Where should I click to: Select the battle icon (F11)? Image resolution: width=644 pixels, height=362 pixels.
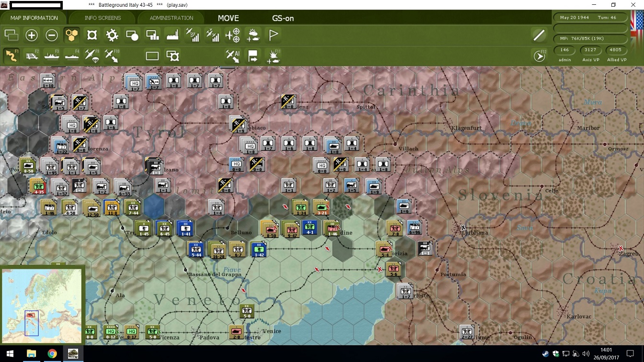click(x=273, y=56)
